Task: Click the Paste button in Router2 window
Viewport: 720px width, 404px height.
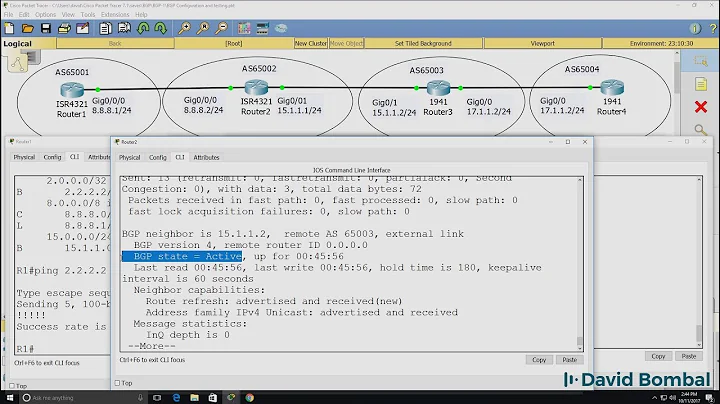Action: pyautogui.click(x=569, y=360)
